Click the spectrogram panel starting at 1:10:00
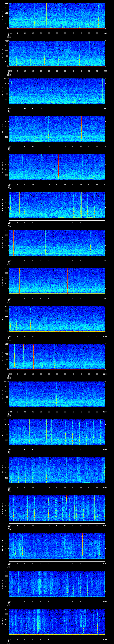The image size is (114, 644). tap(57, 356)
